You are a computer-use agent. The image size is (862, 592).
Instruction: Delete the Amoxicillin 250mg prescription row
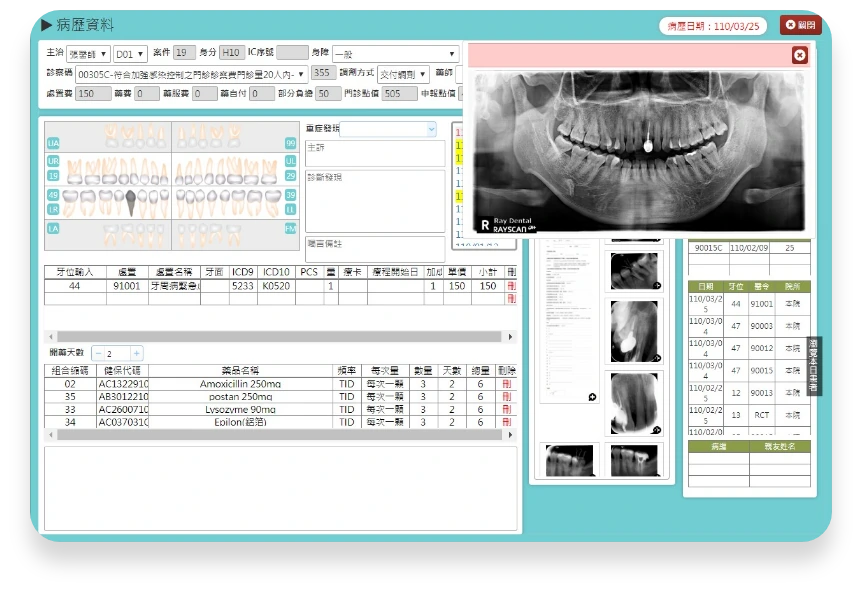[506, 384]
